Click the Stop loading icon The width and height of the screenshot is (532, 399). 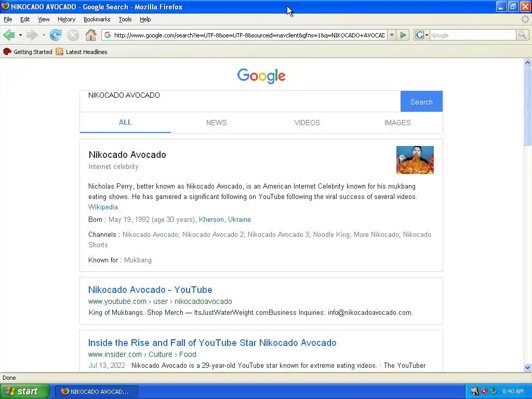click(73, 35)
